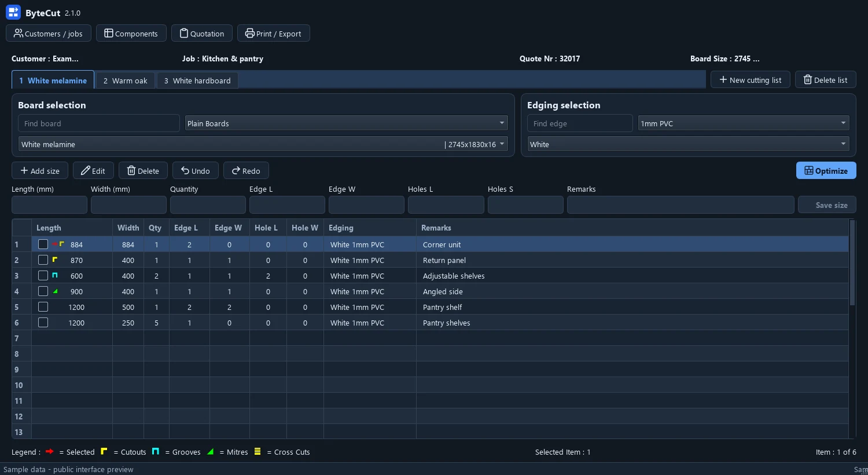
Task: Tick the checkbox for the Angled side row
Action: coord(43,291)
